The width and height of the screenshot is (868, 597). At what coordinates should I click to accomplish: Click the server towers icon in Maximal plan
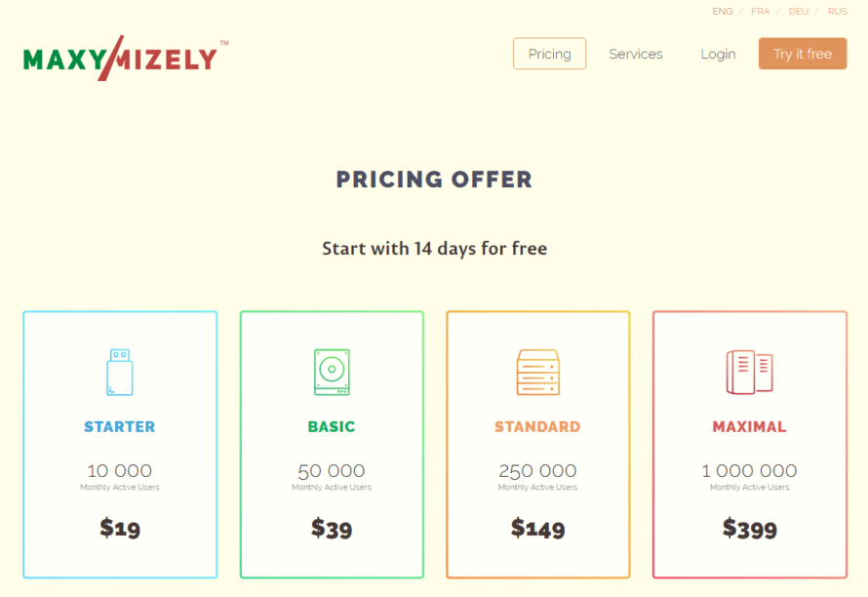point(749,372)
